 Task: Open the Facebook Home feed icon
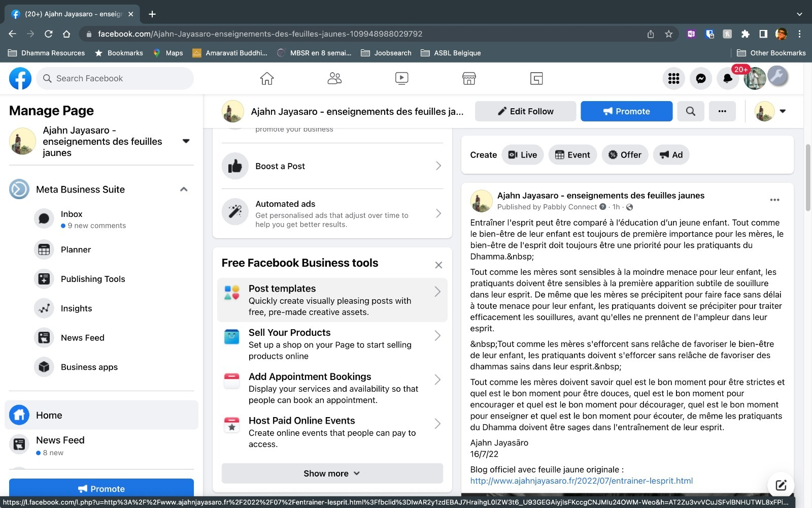(x=267, y=78)
